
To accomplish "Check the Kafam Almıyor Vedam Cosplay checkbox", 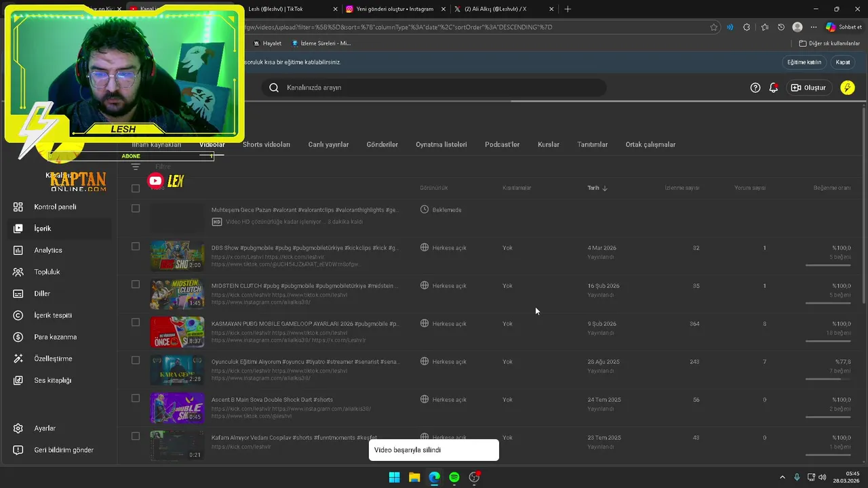I will tap(136, 436).
